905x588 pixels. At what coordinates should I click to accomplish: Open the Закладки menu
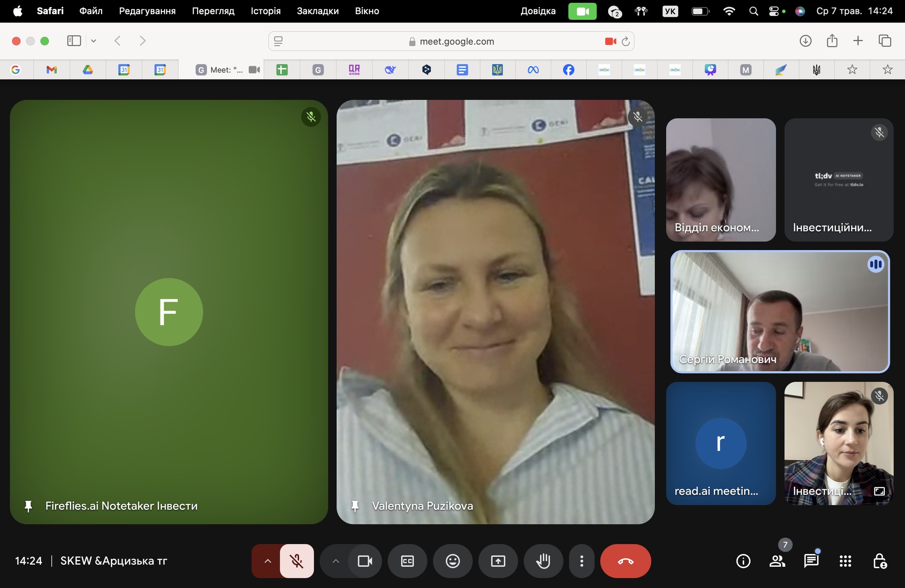point(318,11)
